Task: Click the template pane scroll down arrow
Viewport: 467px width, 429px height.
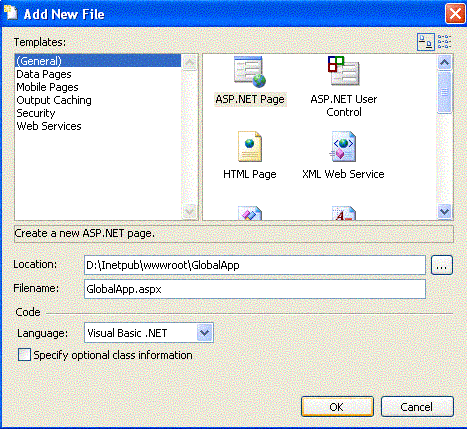Action: (x=445, y=211)
